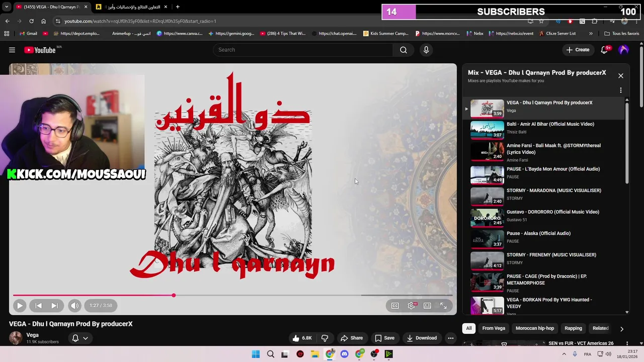Image resolution: width=644 pixels, height=362 pixels.
Task: Open the Gmail bookmark
Action: pyautogui.click(x=29, y=34)
